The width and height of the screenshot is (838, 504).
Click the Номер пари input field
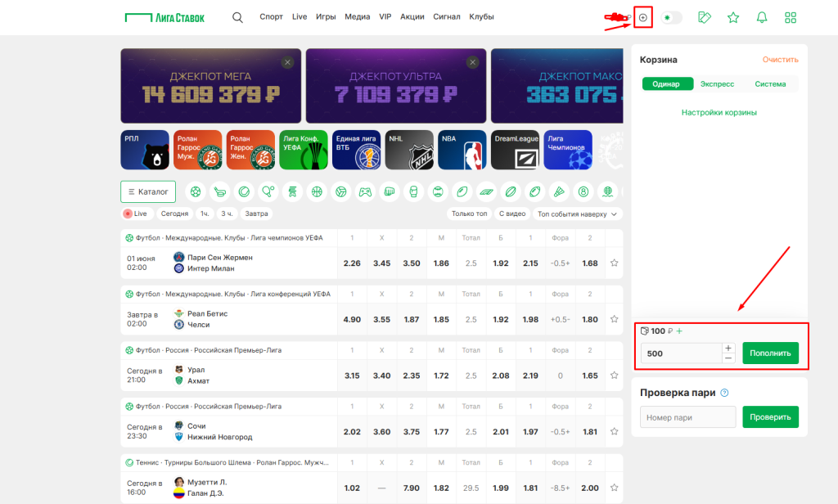pos(687,417)
